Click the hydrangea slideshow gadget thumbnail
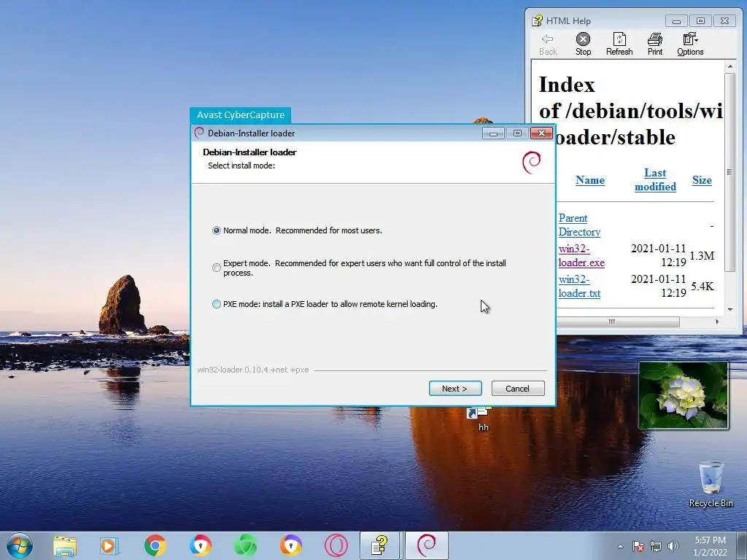Viewport: 747px width, 560px height. 683,395
